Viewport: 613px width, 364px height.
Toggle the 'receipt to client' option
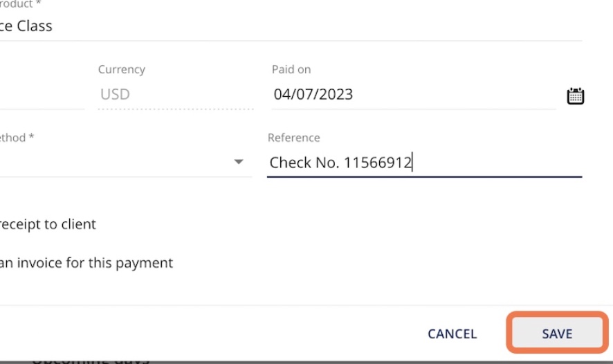(x=48, y=224)
